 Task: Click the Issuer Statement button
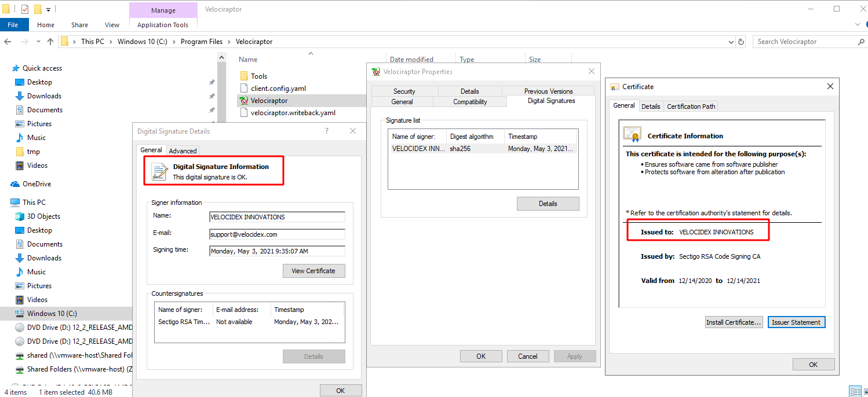pos(796,322)
